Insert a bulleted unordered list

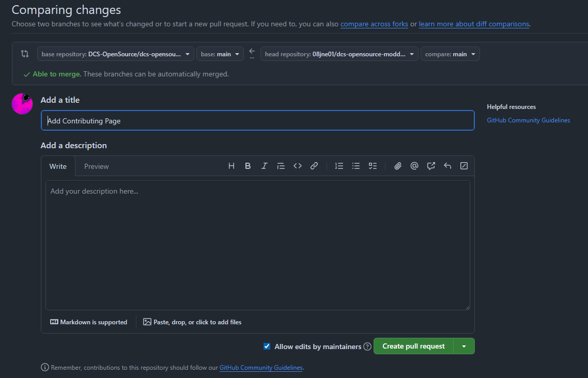click(356, 166)
